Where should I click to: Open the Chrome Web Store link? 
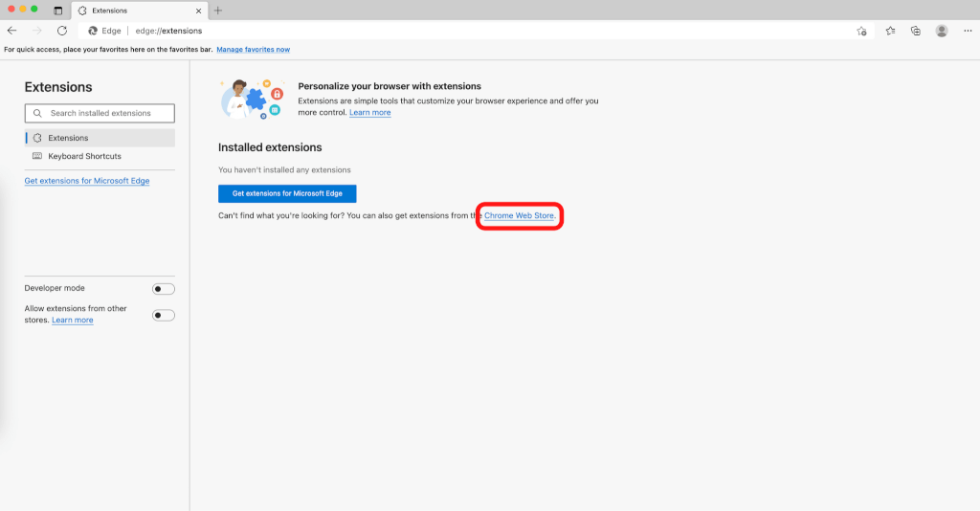(519, 216)
